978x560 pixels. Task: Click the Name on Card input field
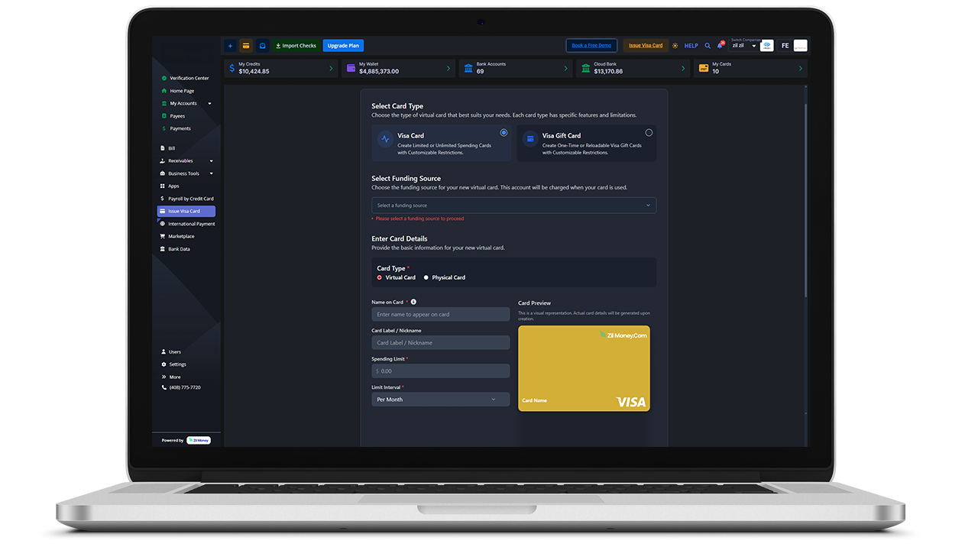pos(440,314)
